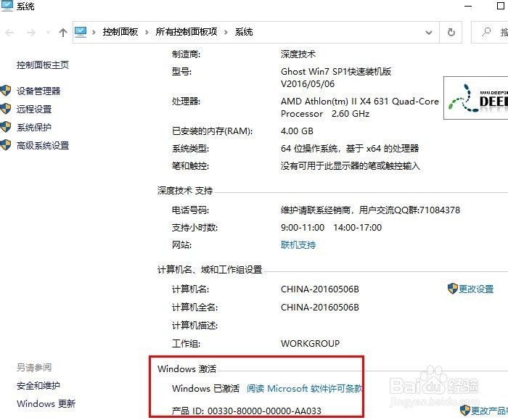Select the 所有控制面板项 breadcrumb
508x420 pixels.
point(187,32)
